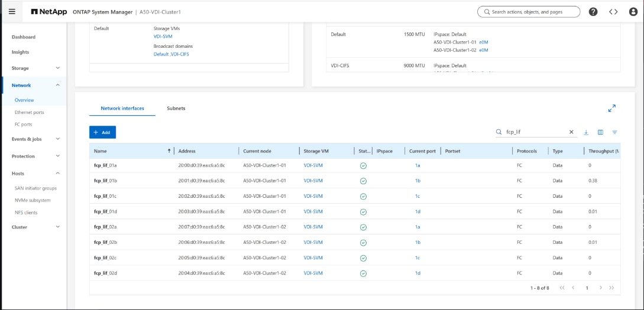Screen dimensions: 644x310
Task: Select page number 1 in pagination
Action: tap(587, 288)
